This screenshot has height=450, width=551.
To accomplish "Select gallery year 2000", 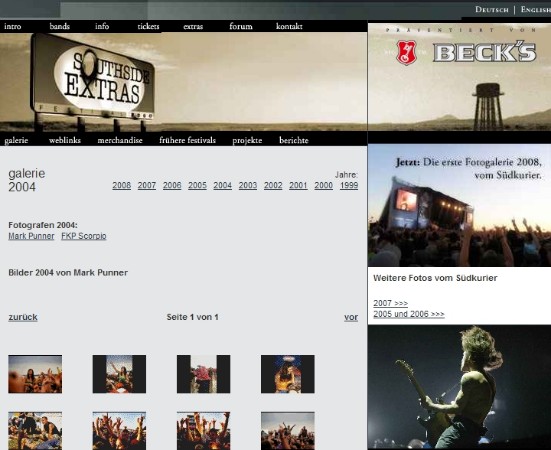I will click(x=324, y=185).
